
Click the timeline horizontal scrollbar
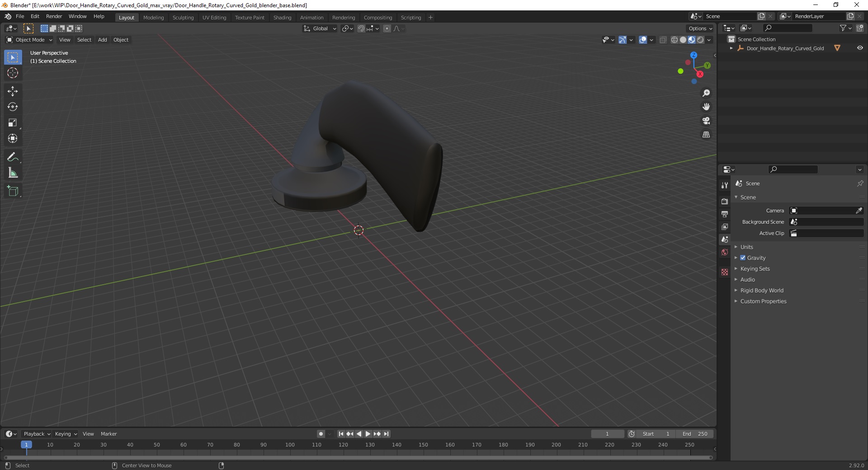[x=358, y=457]
